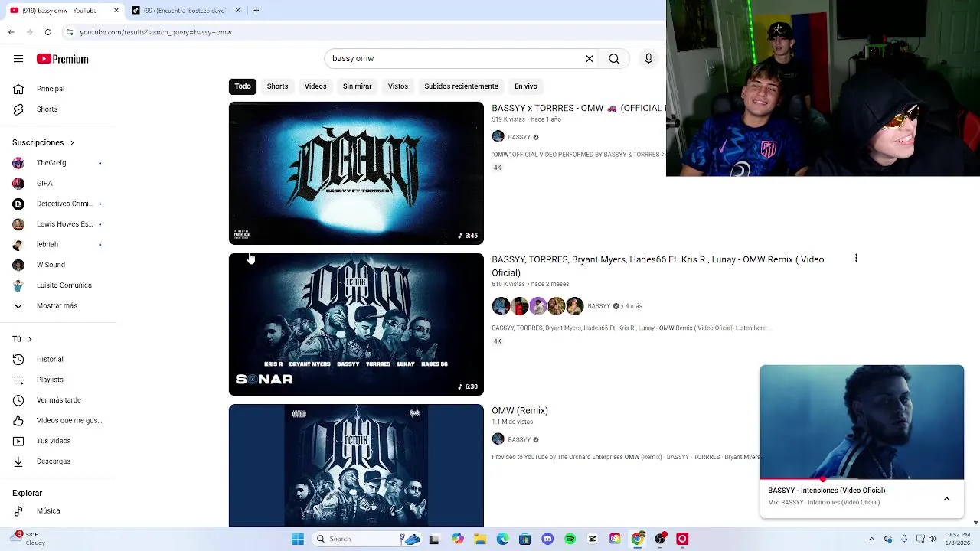Open a new browser tab
This screenshot has width=980, height=551.
point(256,11)
